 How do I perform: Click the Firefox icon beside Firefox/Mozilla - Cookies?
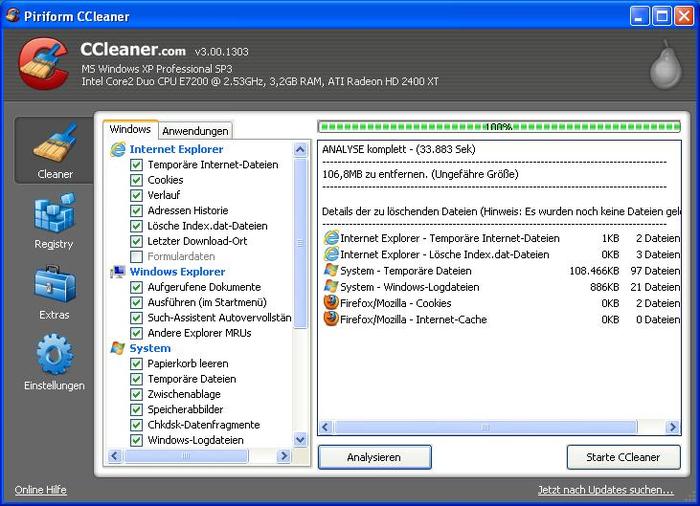point(331,302)
